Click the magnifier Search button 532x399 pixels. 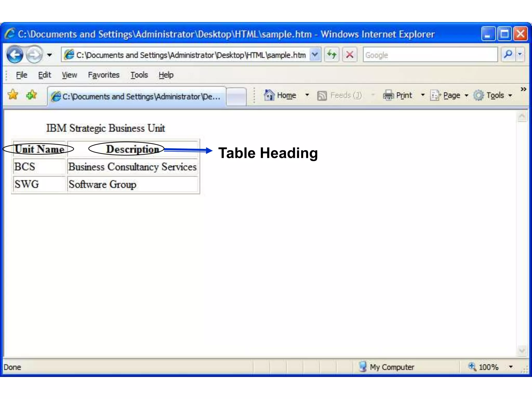(x=508, y=55)
